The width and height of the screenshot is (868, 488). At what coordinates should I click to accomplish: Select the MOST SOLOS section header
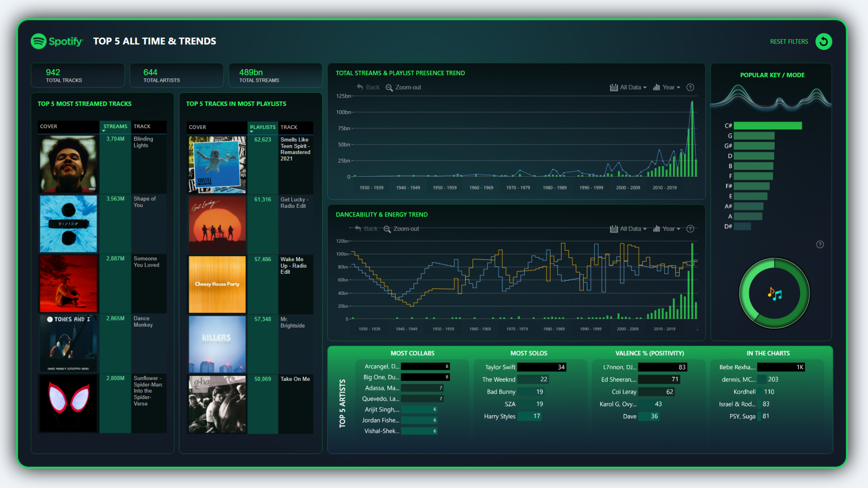click(x=528, y=353)
